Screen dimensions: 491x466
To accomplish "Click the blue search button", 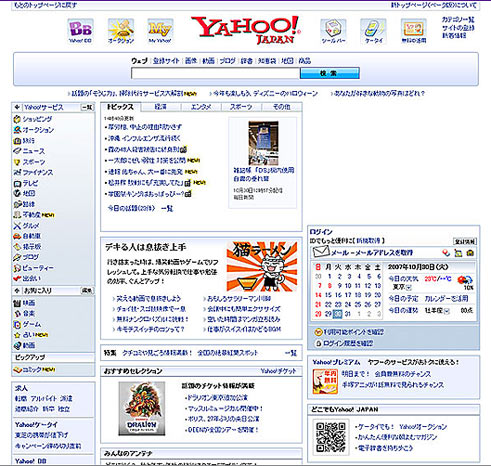I will (329, 73).
